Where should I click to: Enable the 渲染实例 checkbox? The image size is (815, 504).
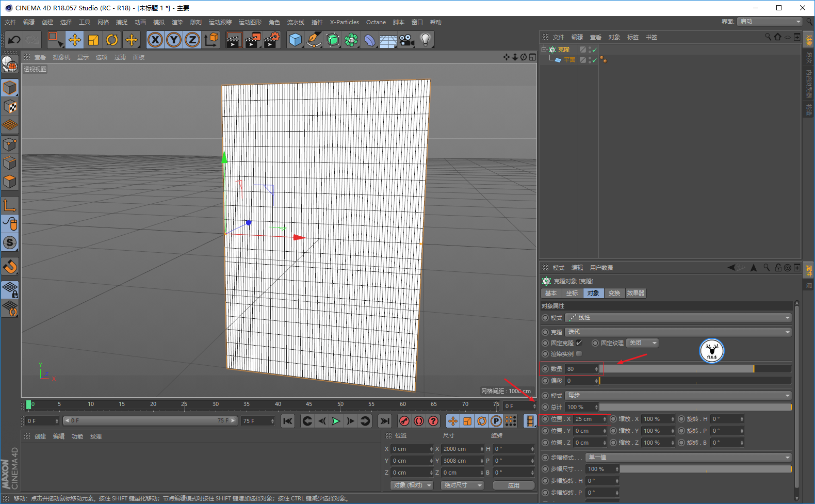click(579, 354)
